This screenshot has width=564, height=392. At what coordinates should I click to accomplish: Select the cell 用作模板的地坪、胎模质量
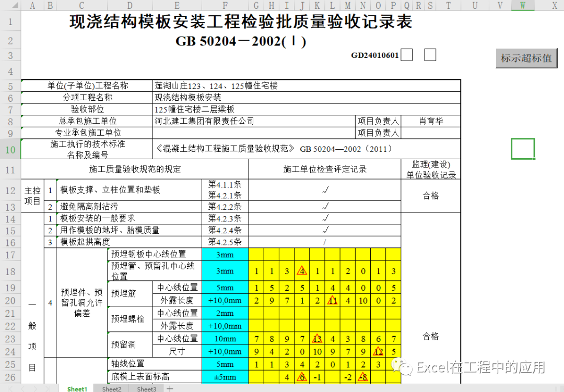pyautogui.click(x=129, y=230)
